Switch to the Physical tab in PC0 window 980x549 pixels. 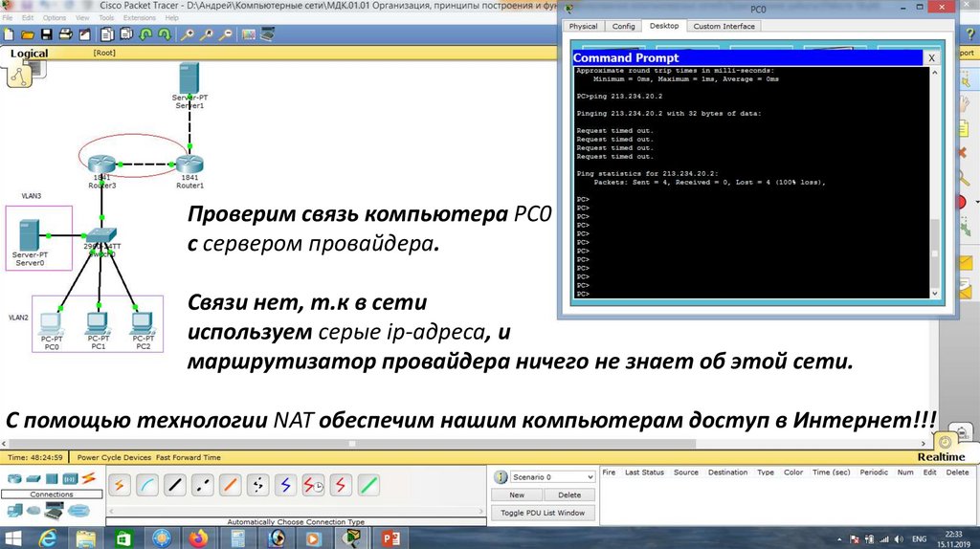[x=583, y=26]
